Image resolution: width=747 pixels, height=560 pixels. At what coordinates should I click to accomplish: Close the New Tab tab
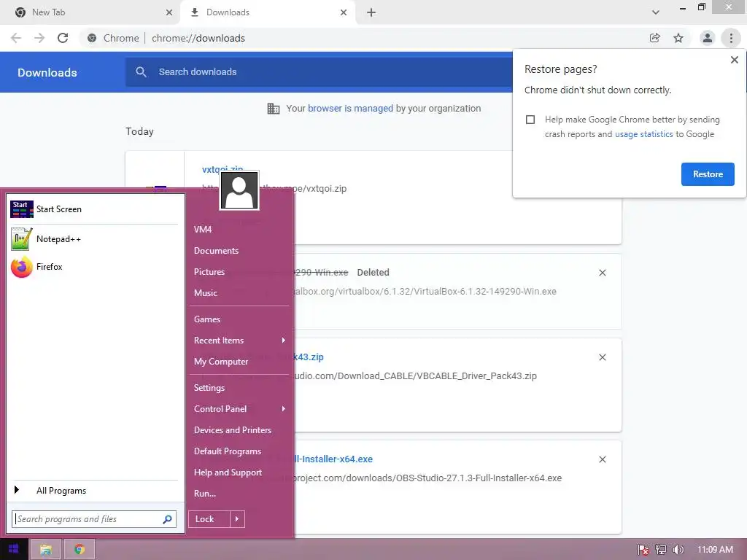[169, 12]
